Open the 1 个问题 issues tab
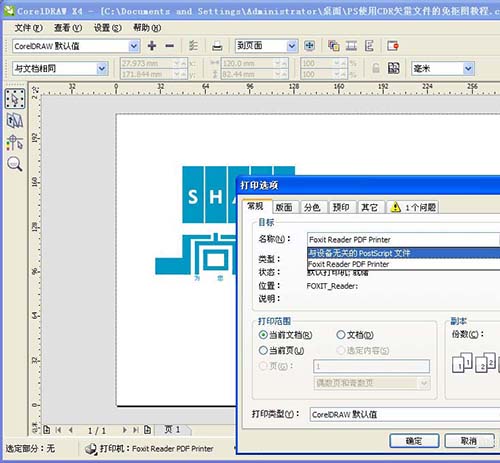The height and width of the screenshot is (463, 500). click(x=413, y=207)
